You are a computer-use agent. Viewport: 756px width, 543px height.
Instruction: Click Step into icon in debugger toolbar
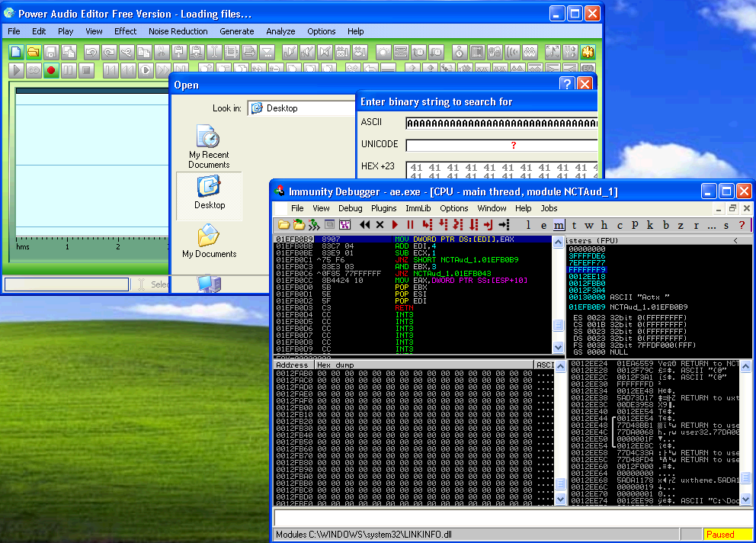coord(428,225)
